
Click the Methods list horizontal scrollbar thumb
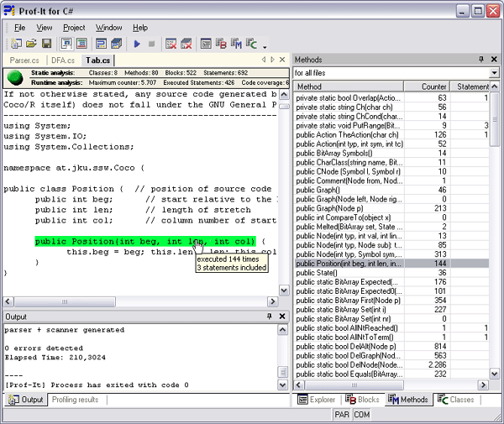coord(354,385)
